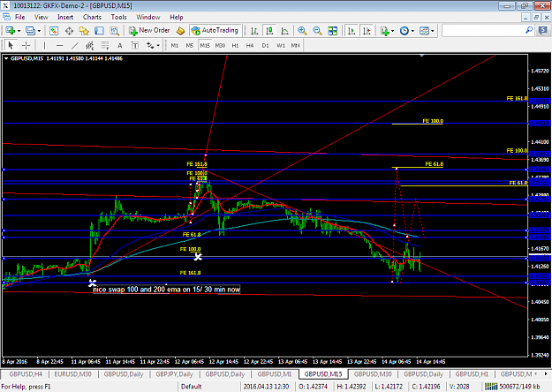Open the New Chart dropdown arrow
The width and height of the screenshot is (552, 392).
point(19,31)
